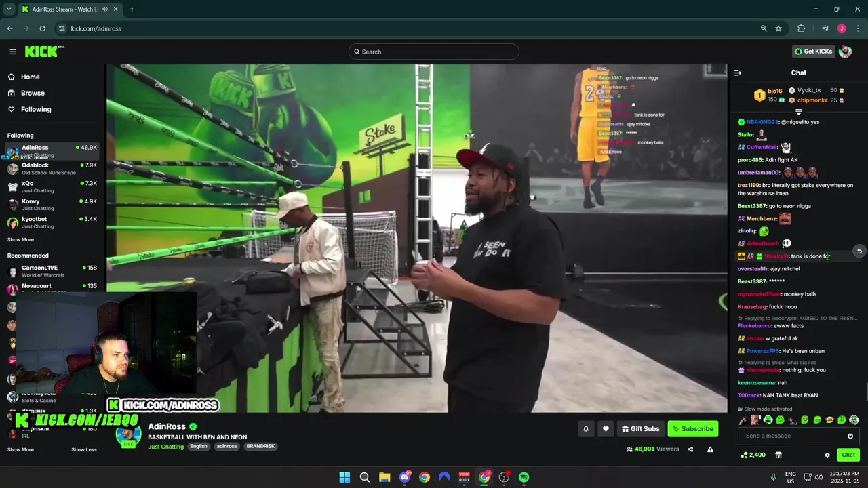This screenshot has height=488, width=868.
Task: Focus the Kick search box
Action: pos(434,52)
